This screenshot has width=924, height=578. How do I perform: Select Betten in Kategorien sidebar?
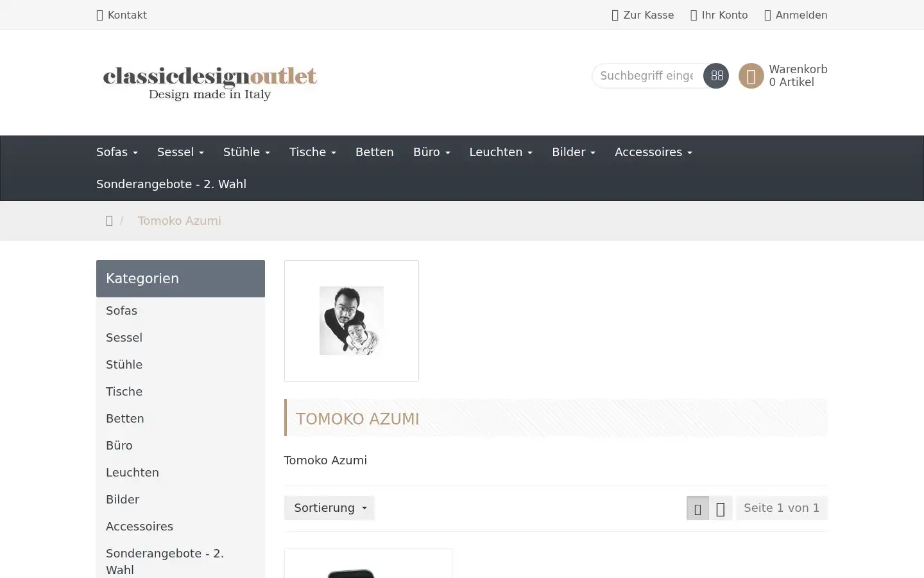pyautogui.click(x=180, y=419)
